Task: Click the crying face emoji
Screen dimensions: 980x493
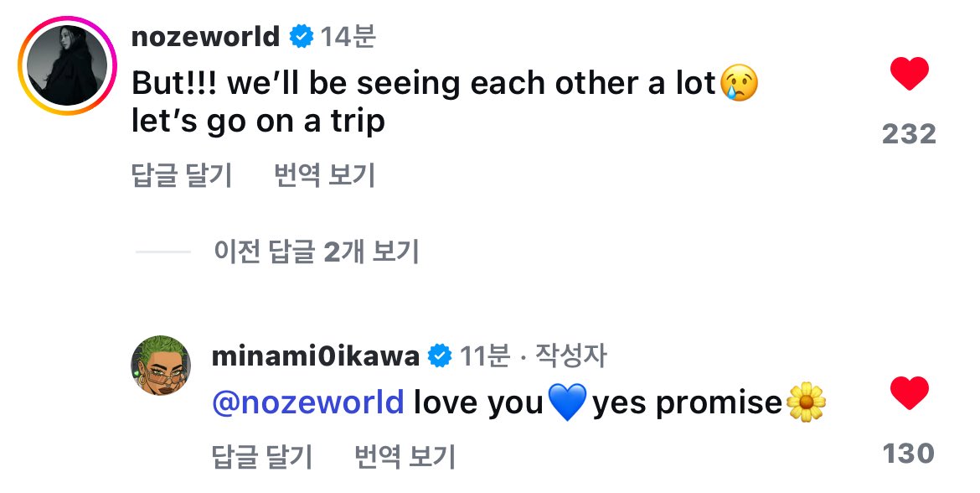Action: (740, 82)
